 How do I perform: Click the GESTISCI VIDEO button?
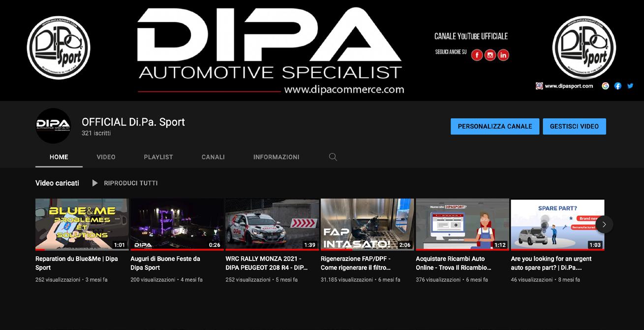(574, 127)
